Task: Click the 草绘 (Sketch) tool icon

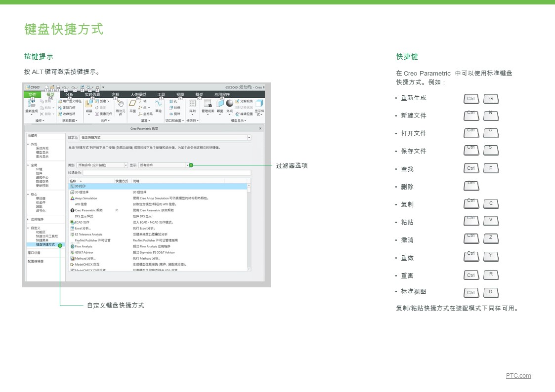Action: 158,104
